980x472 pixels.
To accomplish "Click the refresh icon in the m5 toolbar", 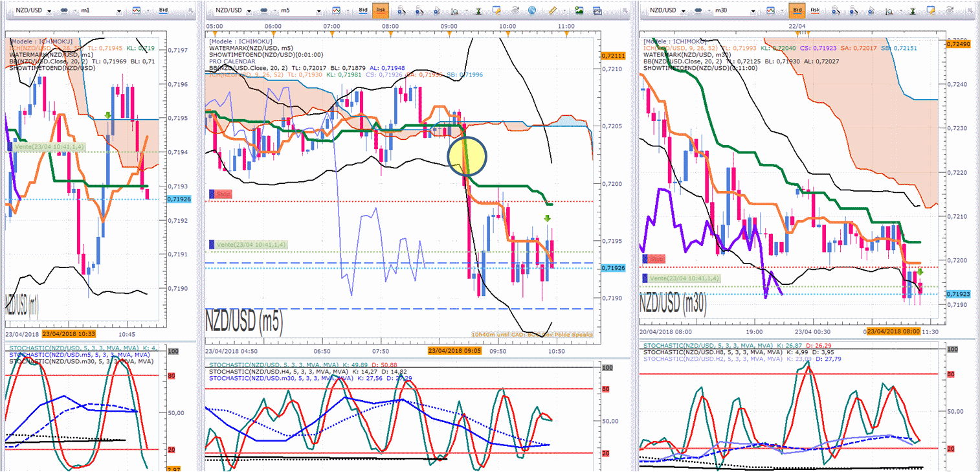I will [x=515, y=10].
